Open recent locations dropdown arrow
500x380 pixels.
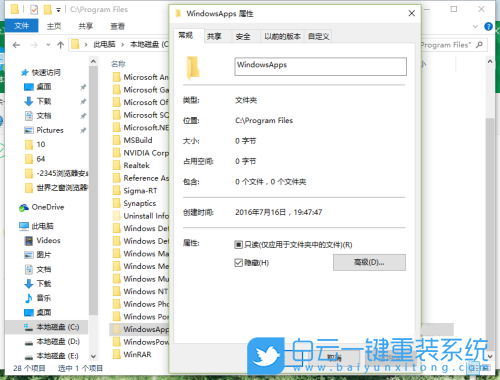tap(48, 45)
